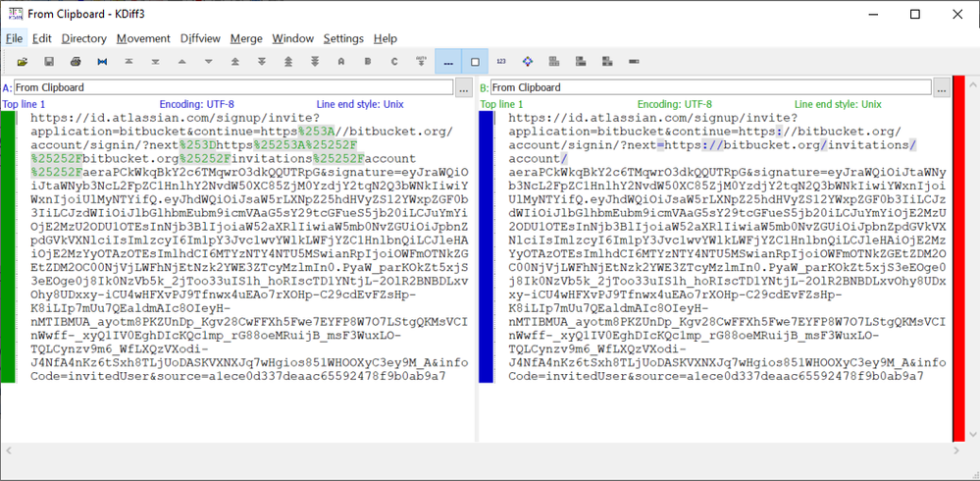Click the B file name input field
The height and width of the screenshot is (481, 980).
coord(711,87)
